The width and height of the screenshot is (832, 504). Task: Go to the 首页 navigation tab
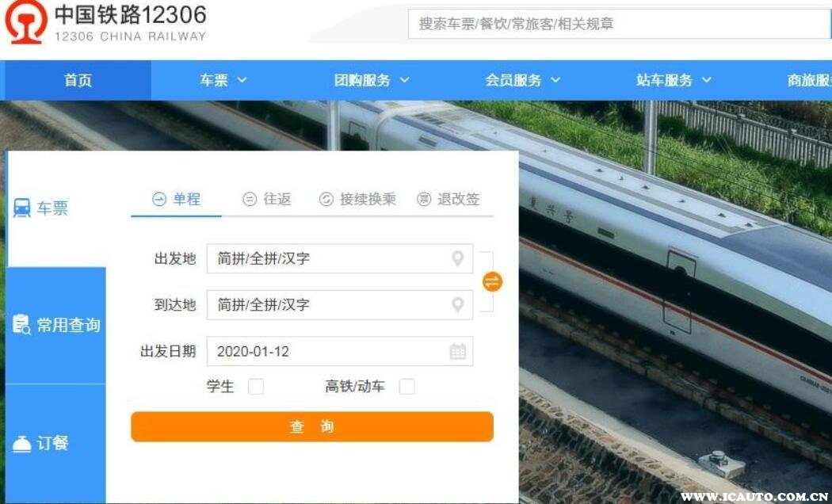click(x=78, y=80)
